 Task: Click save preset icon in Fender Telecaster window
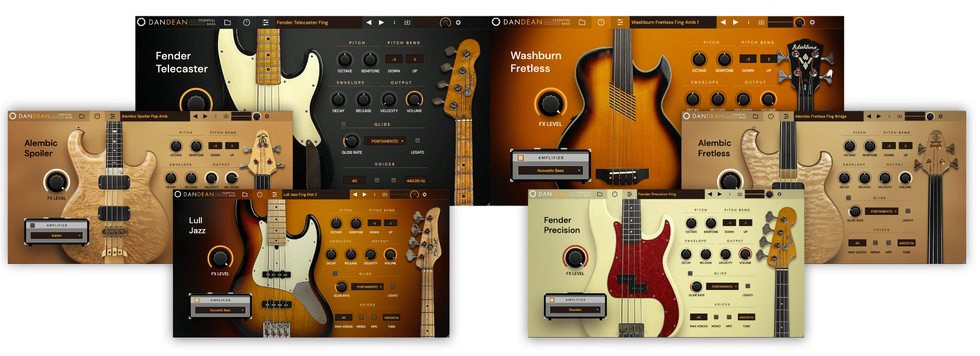(x=407, y=23)
